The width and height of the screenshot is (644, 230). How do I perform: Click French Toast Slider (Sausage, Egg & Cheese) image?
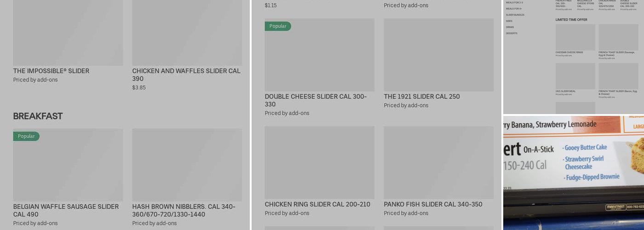pos(618,37)
